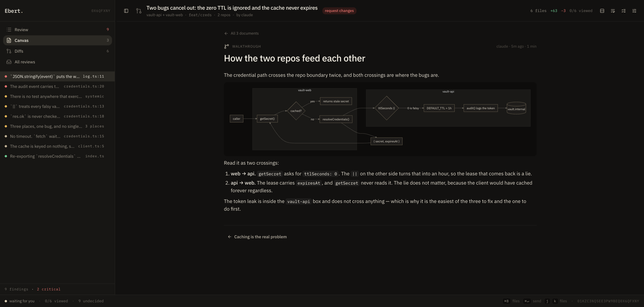Open the JSON.stringify(event) finding at log.ts:11
Viewport: 644px width, 307px height.
(x=58, y=76)
